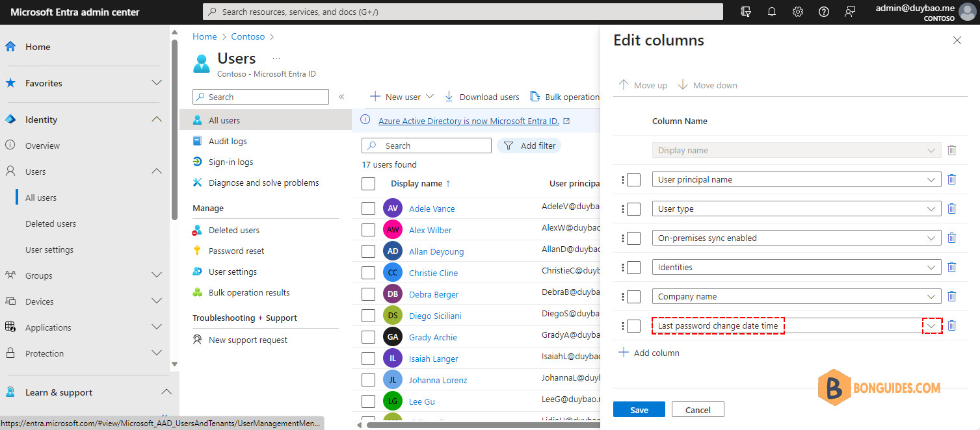980x430 pixels.
Task: Focus the top resource search bar
Action: pos(463,12)
